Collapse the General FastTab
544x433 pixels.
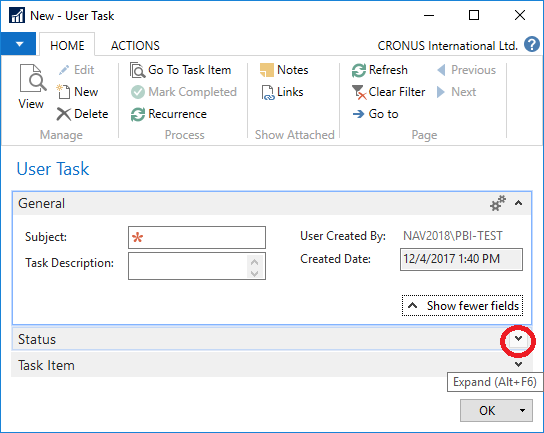tap(518, 203)
